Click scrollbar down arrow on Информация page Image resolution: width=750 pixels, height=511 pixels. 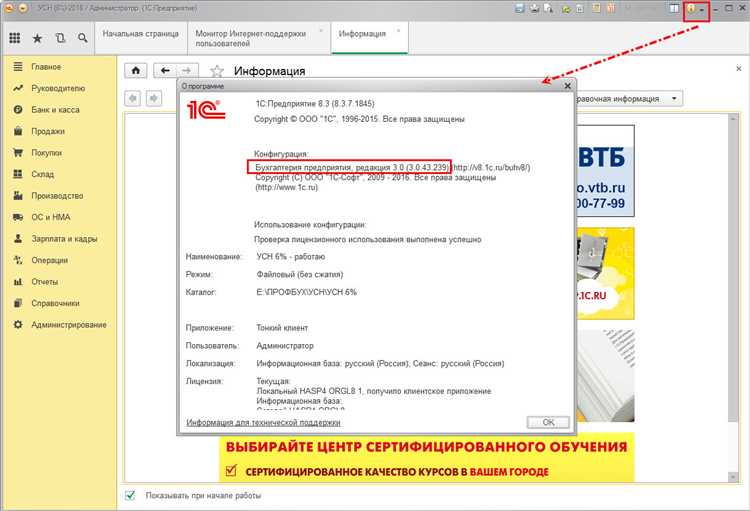coord(733,477)
